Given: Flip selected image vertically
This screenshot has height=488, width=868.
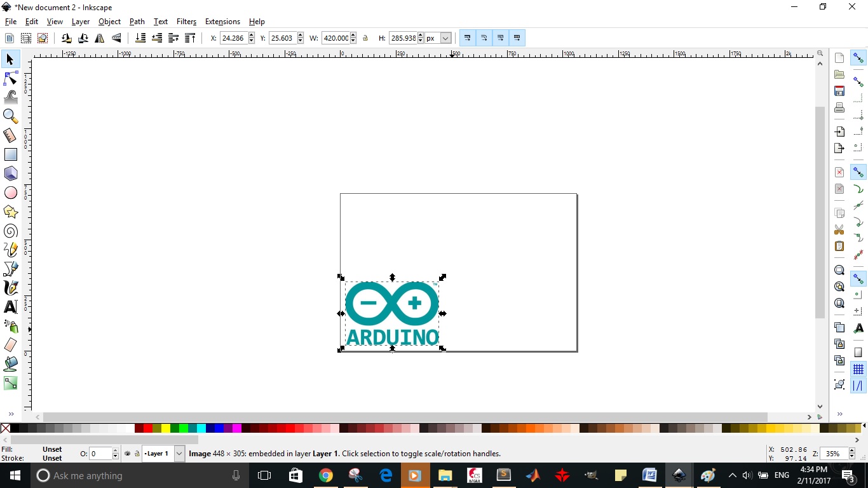Looking at the screenshot, I should pyautogui.click(x=116, y=38).
